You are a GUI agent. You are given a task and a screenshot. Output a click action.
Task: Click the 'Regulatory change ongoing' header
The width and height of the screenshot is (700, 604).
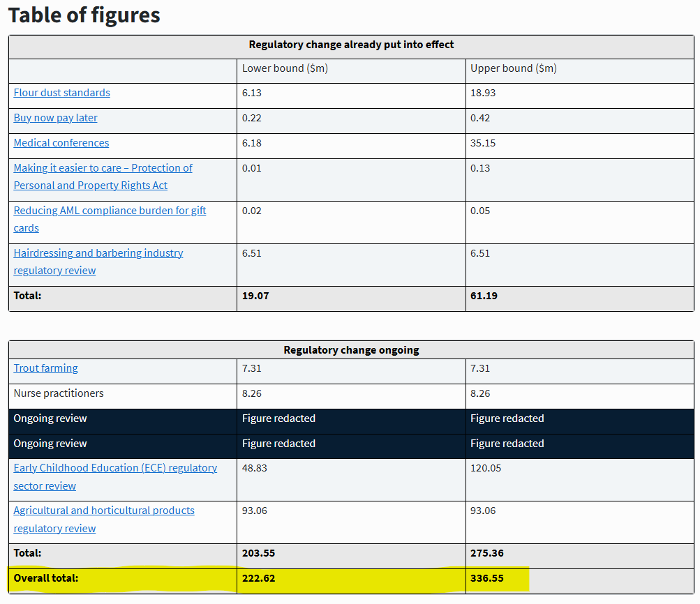[x=351, y=350]
